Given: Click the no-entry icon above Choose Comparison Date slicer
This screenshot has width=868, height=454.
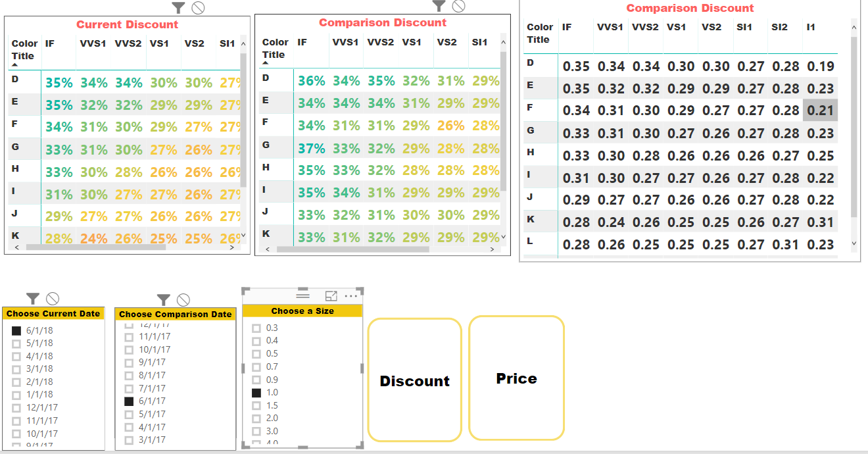Looking at the screenshot, I should (x=183, y=300).
